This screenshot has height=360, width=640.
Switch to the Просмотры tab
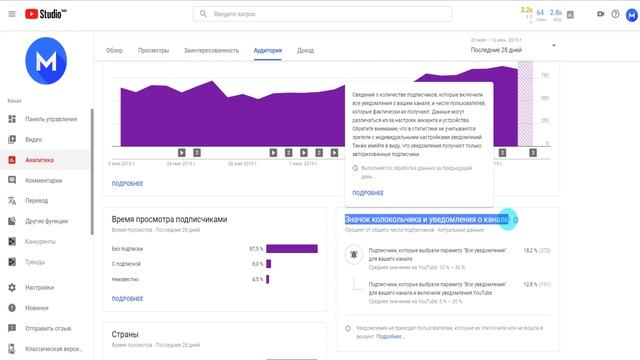point(153,51)
